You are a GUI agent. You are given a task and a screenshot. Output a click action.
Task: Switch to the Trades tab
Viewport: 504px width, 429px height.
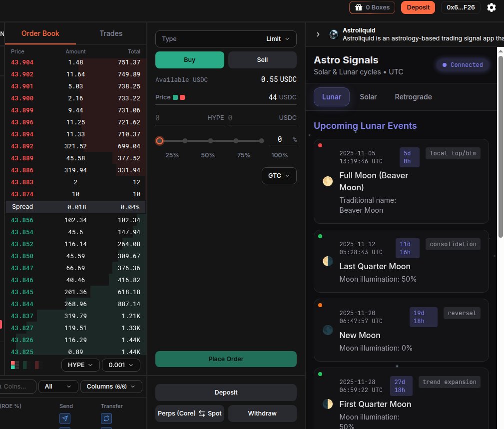pyautogui.click(x=111, y=33)
